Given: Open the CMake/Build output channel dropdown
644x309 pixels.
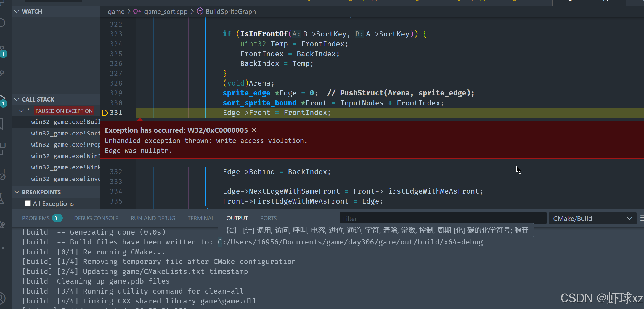Looking at the screenshot, I should pyautogui.click(x=592, y=219).
